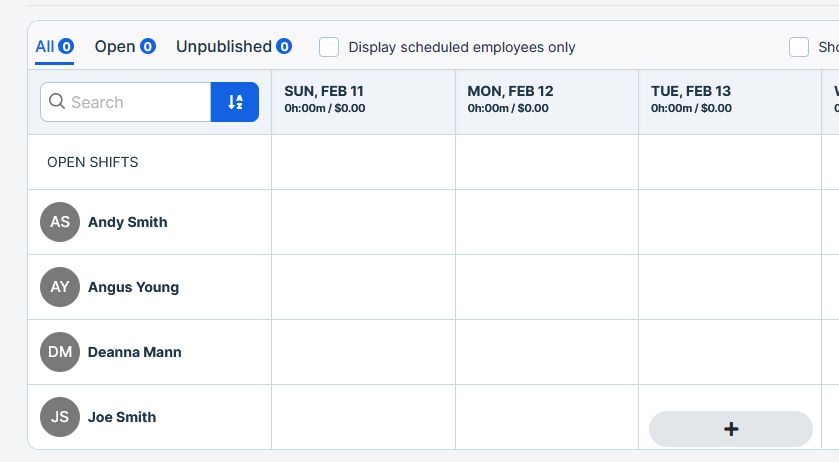The height and width of the screenshot is (462, 839).
Task: Open Andy Smith's AS avatar
Action: pyautogui.click(x=60, y=222)
